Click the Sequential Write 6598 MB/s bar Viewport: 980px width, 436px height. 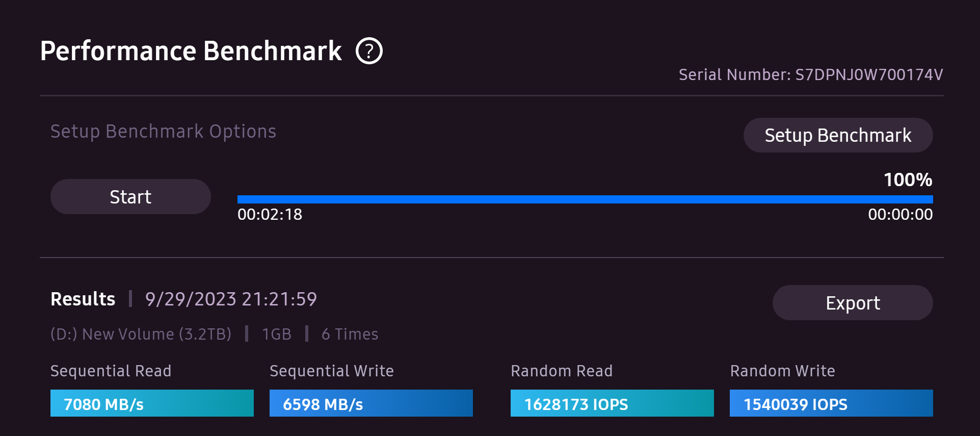371,403
